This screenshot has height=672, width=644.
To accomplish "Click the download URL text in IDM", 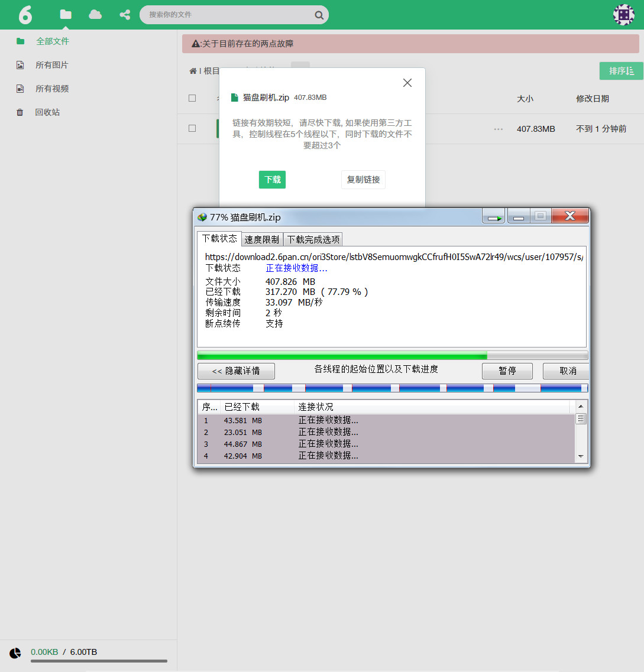I will click(394, 257).
